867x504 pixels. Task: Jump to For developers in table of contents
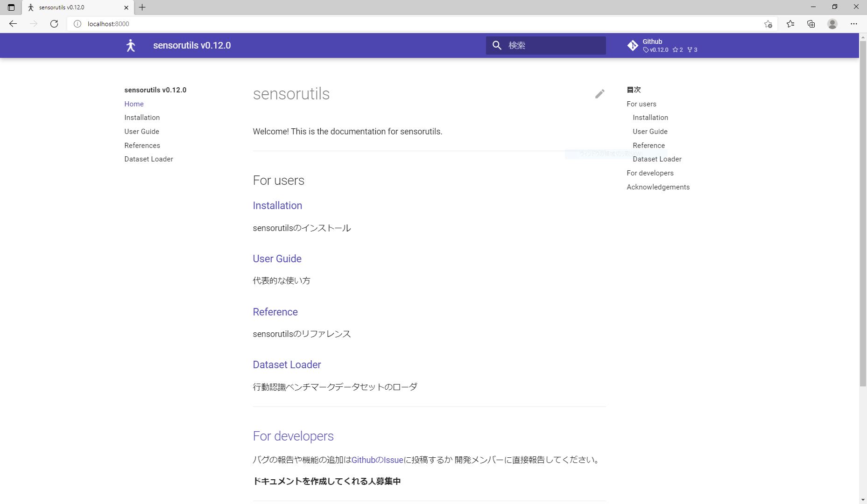(650, 173)
